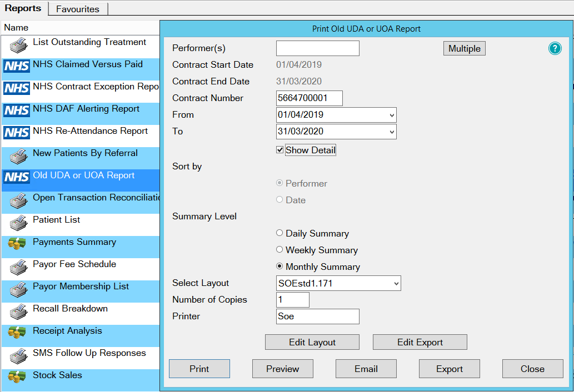Click the Multiple performers button
574x392 pixels.
coord(464,49)
